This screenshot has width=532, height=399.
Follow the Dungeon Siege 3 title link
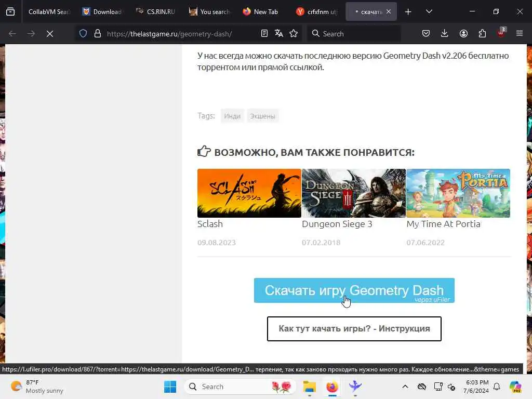[x=337, y=224]
